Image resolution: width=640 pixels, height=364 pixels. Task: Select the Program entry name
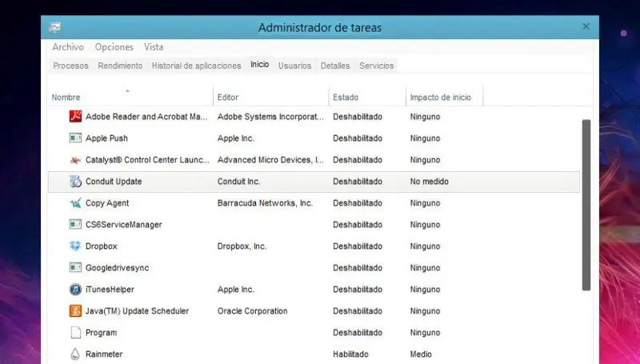(102, 333)
